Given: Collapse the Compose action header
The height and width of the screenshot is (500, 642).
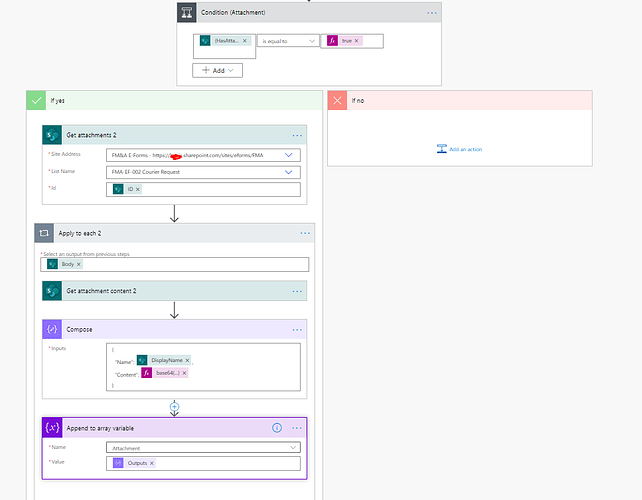Looking at the screenshot, I should [x=174, y=329].
